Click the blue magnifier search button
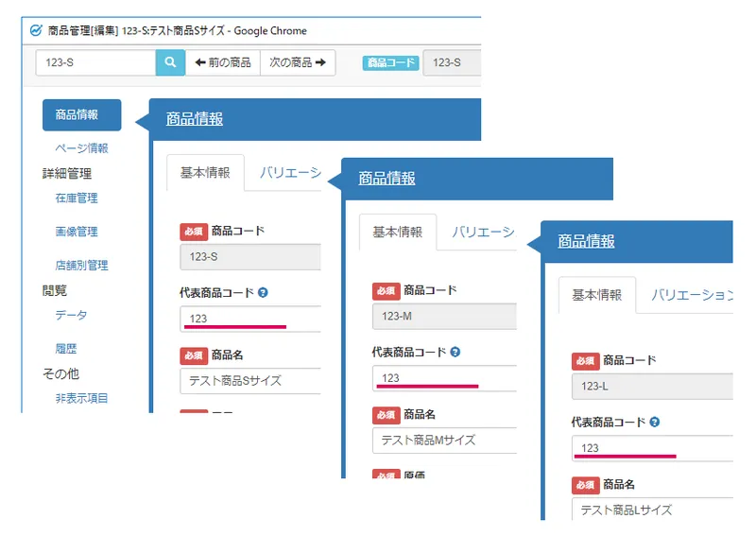The height and width of the screenshot is (536, 756). [170, 62]
